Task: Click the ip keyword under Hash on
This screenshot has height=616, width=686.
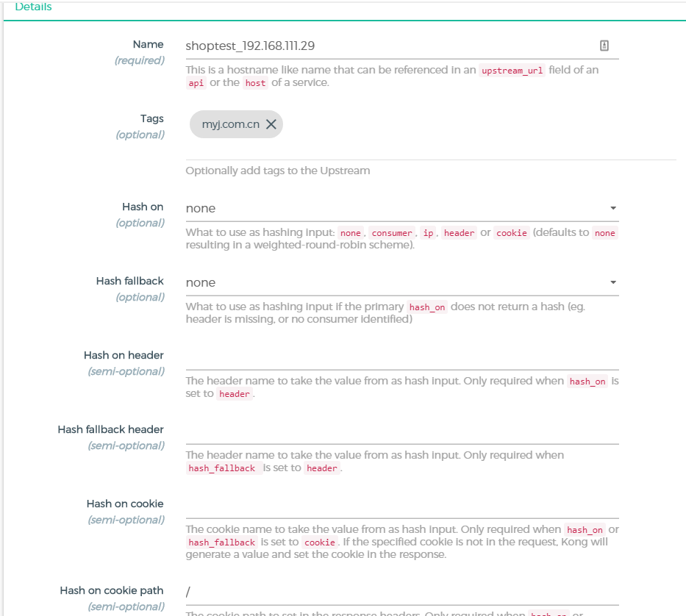Action: pyautogui.click(x=428, y=233)
